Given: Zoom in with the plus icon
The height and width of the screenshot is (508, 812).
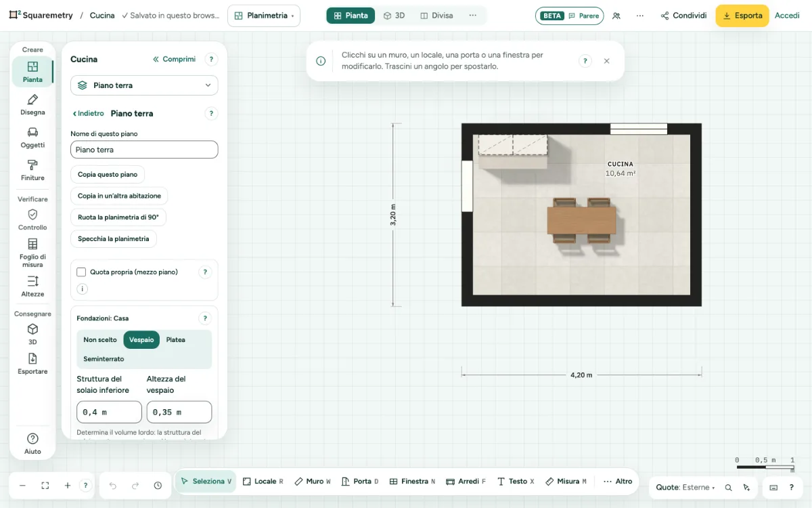Looking at the screenshot, I should coord(68,486).
